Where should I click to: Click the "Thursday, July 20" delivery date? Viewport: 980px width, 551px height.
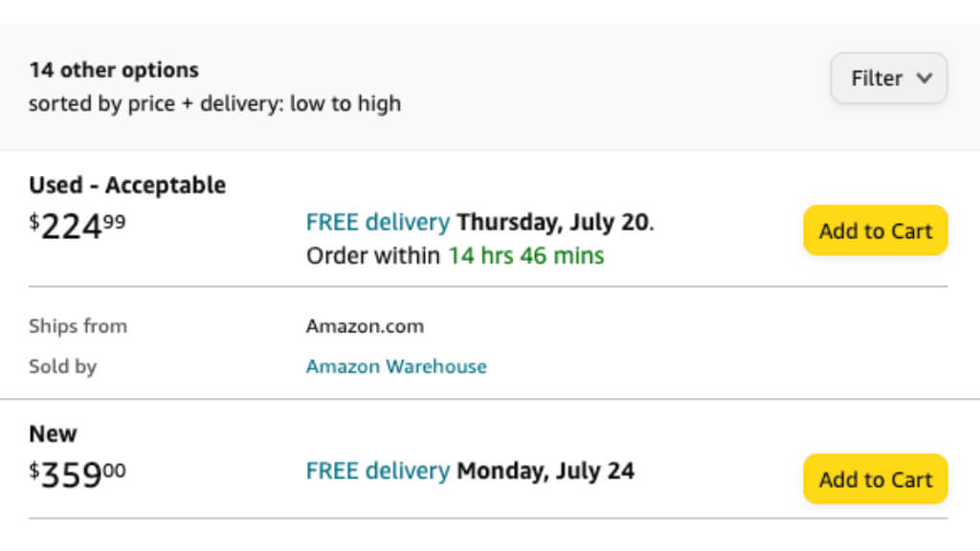[x=553, y=223]
